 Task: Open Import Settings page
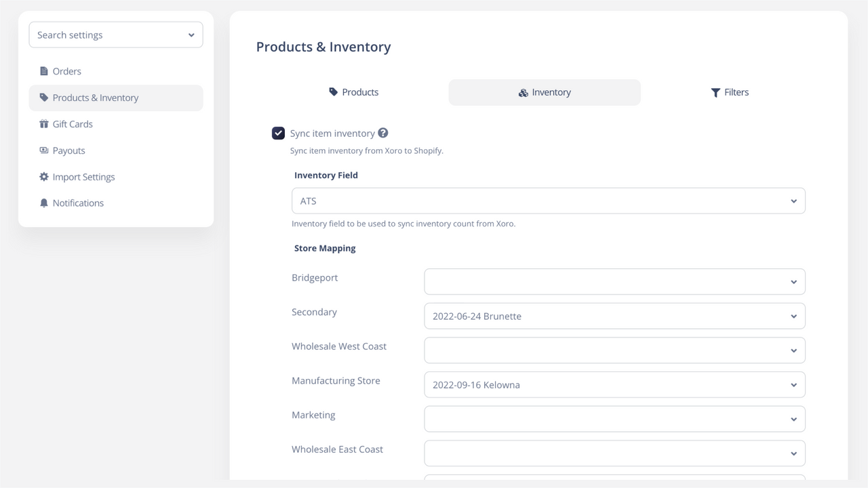[x=116, y=177]
